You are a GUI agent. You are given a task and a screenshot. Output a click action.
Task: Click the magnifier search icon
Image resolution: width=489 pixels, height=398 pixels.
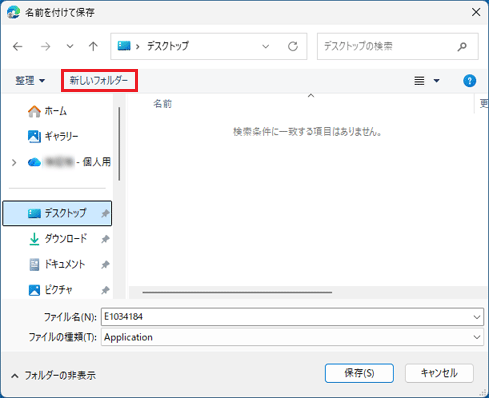coord(462,46)
